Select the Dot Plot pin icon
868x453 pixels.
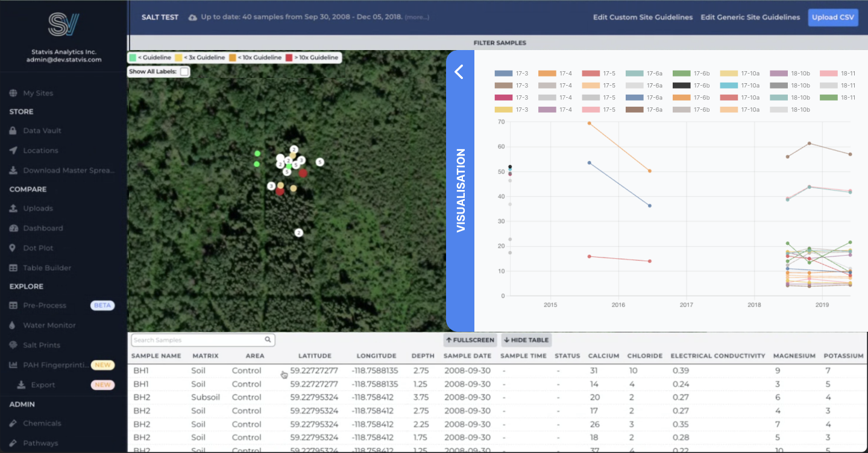click(13, 248)
